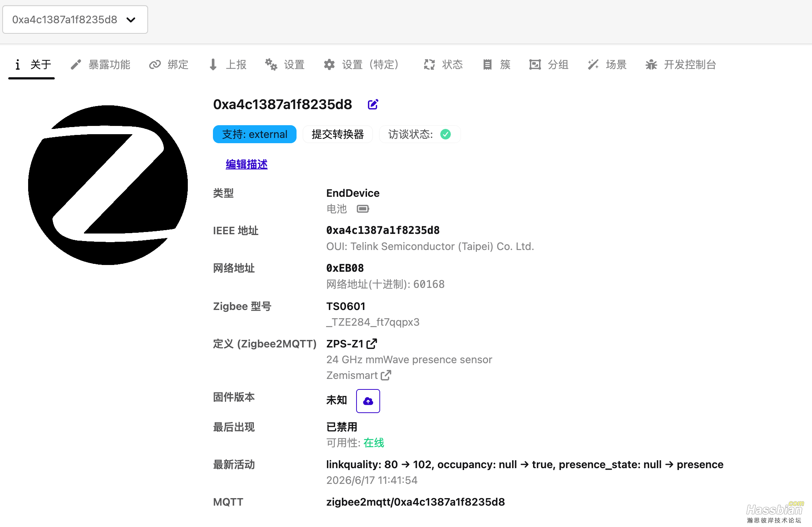Click the object-group icon for 分组
The image size is (812, 527).
[x=535, y=65]
